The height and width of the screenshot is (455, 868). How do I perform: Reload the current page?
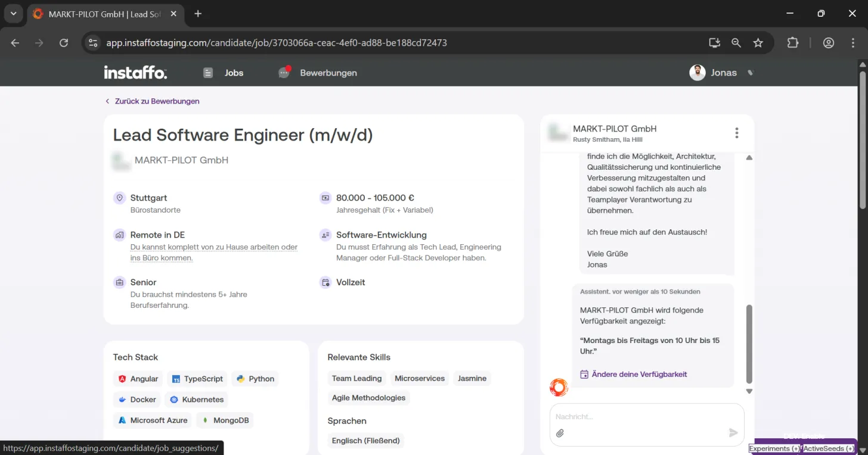coord(64,43)
